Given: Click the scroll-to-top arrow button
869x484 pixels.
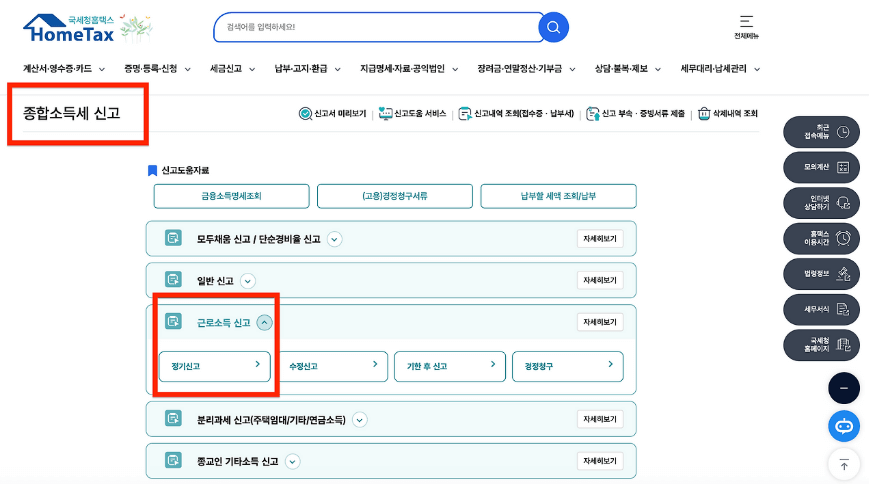Looking at the screenshot, I should tap(844, 465).
